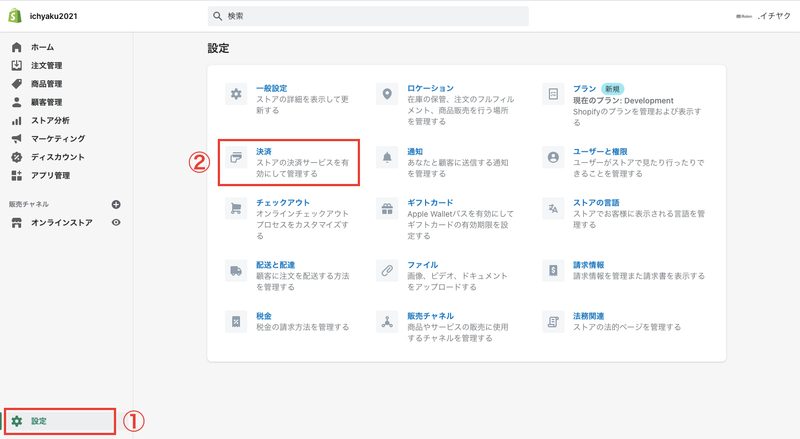The height and width of the screenshot is (439, 800).
Task: Click the 新規 badge next to プラン
Action: click(x=612, y=89)
